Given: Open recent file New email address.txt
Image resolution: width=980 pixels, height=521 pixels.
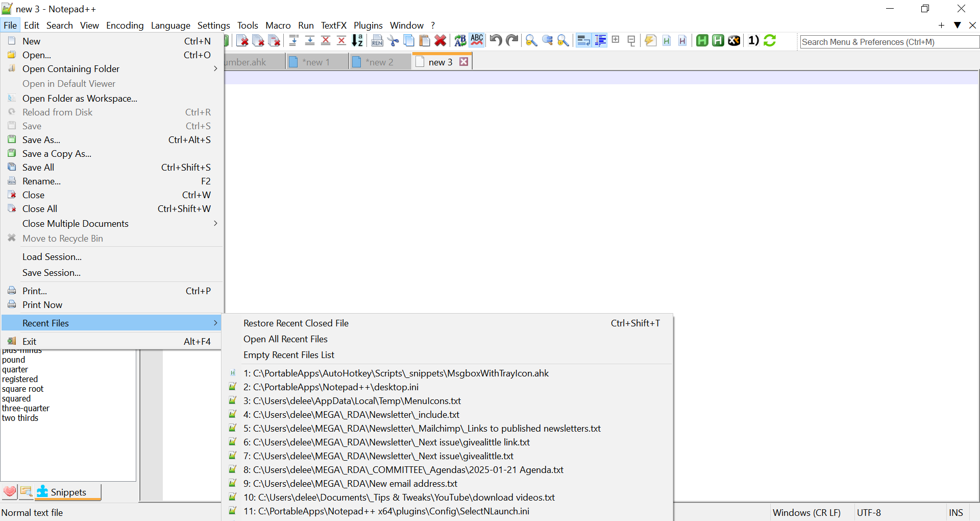Looking at the screenshot, I should click(x=448, y=483).
